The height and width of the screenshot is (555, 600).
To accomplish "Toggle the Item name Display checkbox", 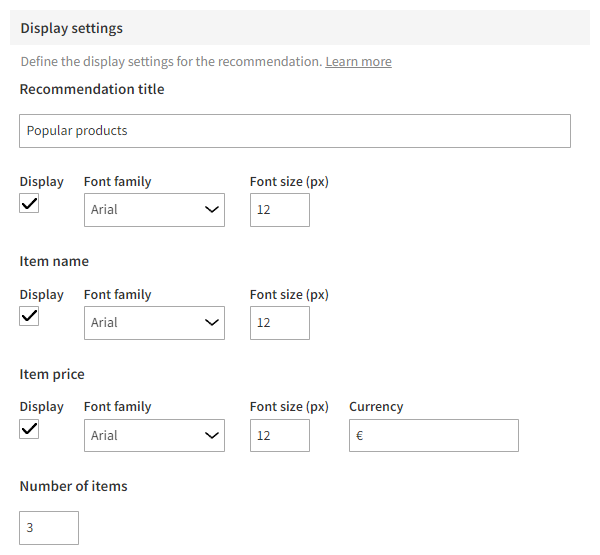I will (30, 317).
